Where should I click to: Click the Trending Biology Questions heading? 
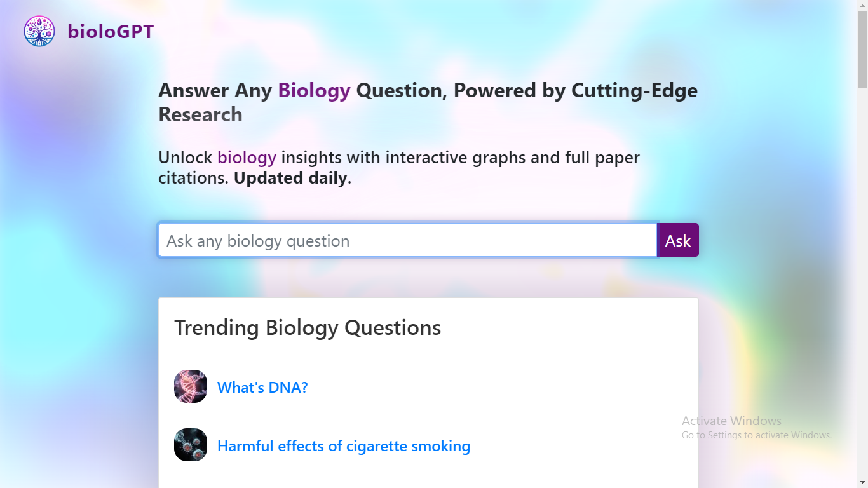point(308,327)
